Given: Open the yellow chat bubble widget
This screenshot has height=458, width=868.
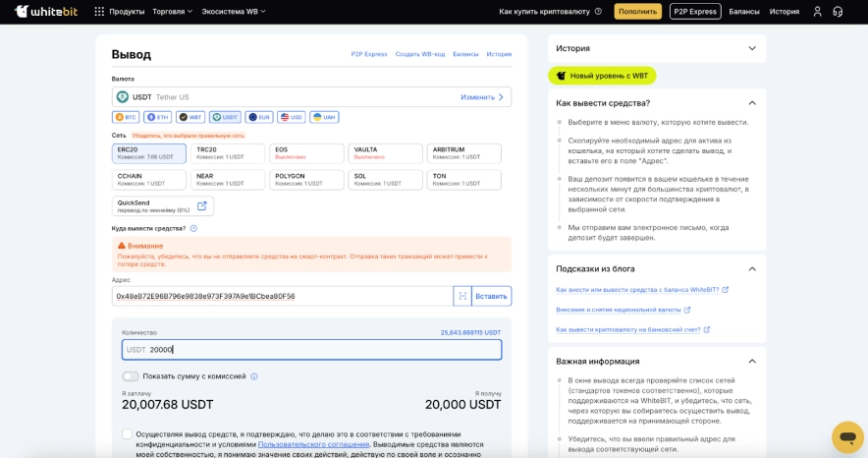Looking at the screenshot, I should pyautogui.click(x=846, y=435).
